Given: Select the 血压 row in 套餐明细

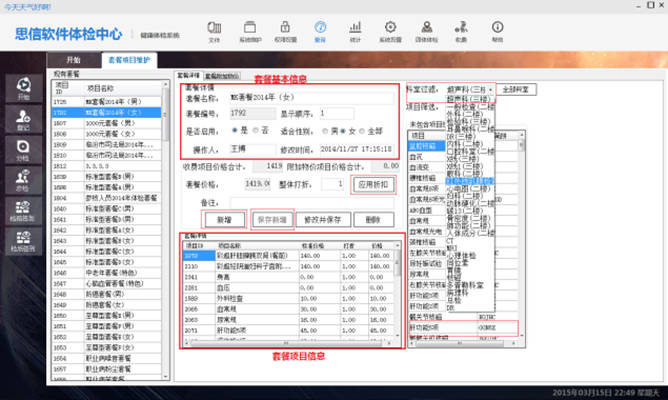Looking at the screenshot, I should (289, 288).
